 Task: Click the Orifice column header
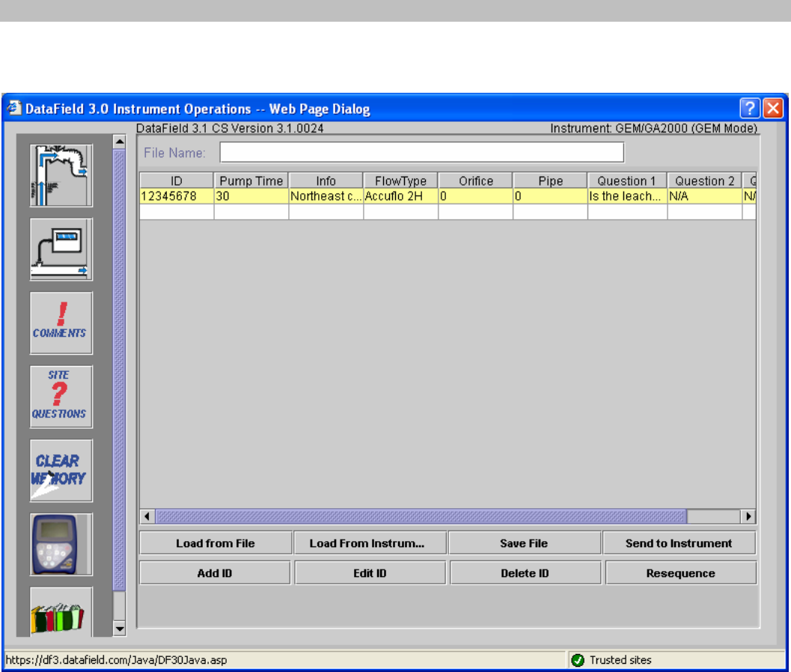click(476, 180)
